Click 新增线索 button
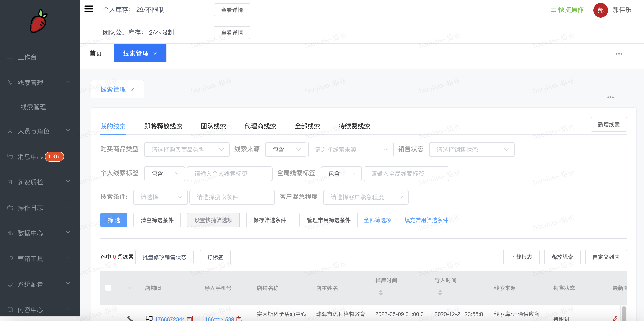 [x=608, y=124]
